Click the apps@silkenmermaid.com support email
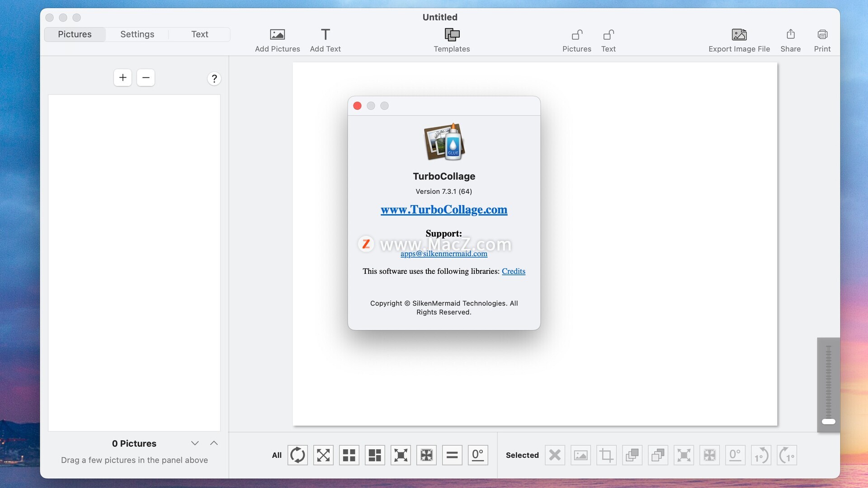The height and width of the screenshot is (488, 868). (x=444, y=254)
